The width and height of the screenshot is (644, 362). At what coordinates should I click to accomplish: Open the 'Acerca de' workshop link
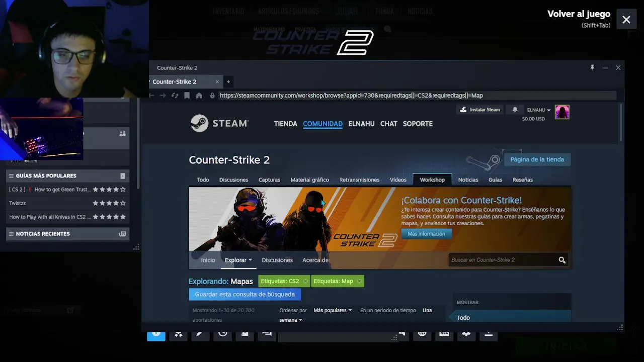click(315, 260)
